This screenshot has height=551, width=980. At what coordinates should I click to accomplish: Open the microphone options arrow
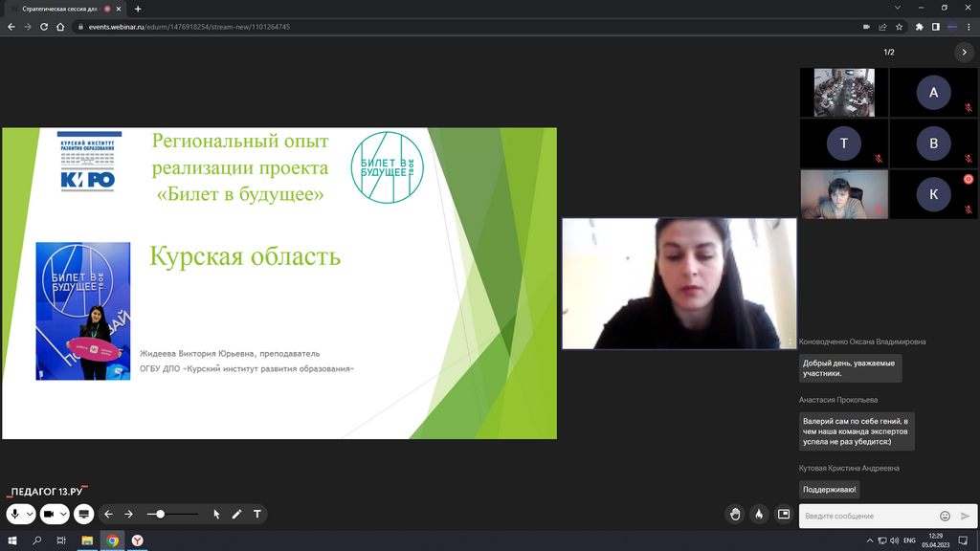(x=30, y=514)
